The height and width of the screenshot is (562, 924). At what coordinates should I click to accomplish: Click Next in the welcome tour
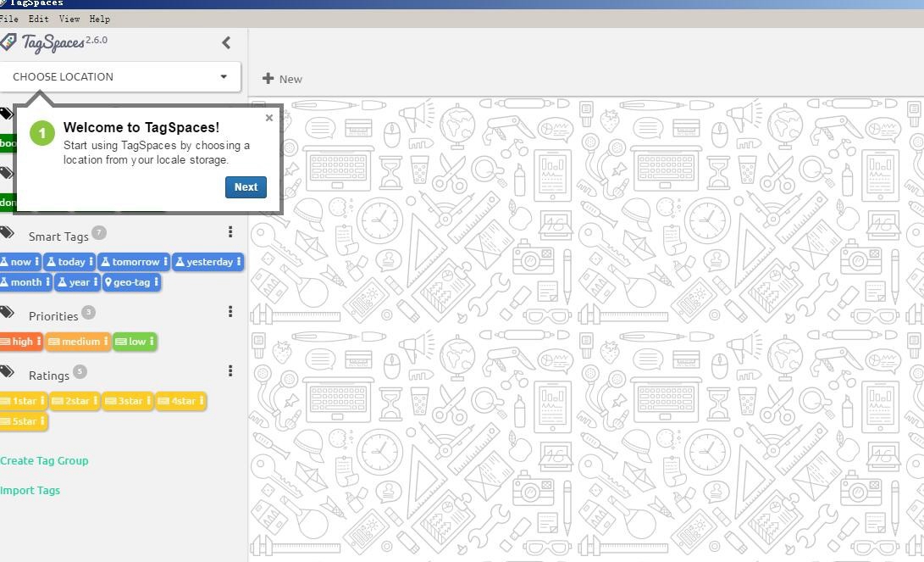click(246, 187)
